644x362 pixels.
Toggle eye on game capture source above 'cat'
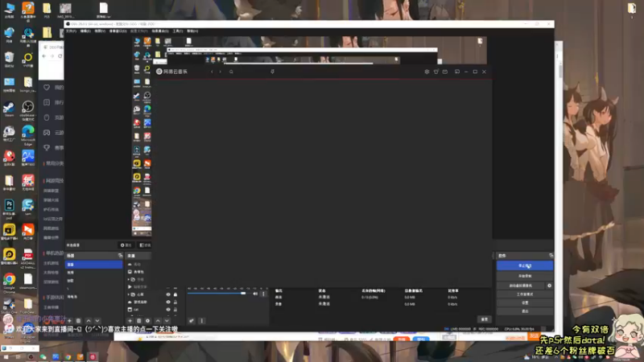pos(168,302)
